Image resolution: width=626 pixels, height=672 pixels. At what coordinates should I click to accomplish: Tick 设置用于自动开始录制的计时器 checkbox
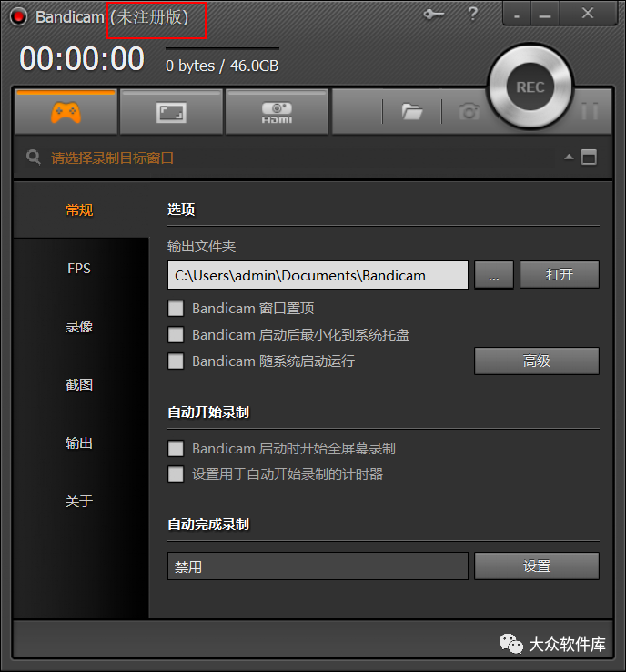176,474
